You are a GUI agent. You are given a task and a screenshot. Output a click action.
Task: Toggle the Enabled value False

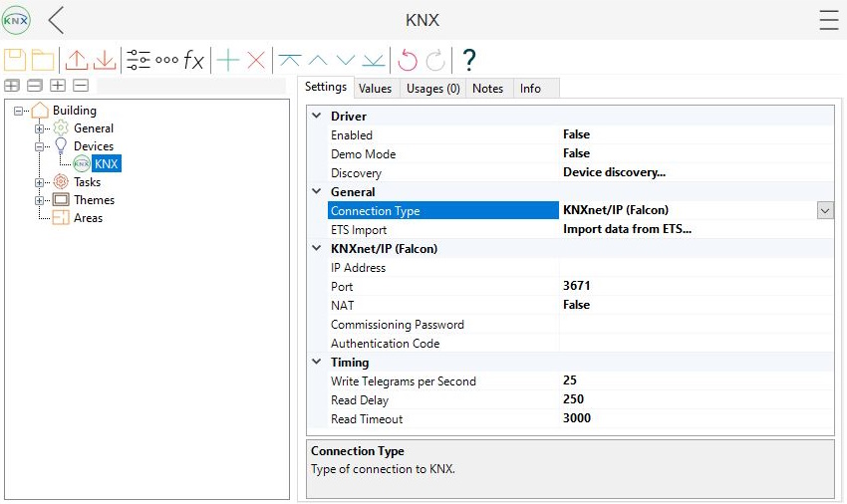(576, 134)
